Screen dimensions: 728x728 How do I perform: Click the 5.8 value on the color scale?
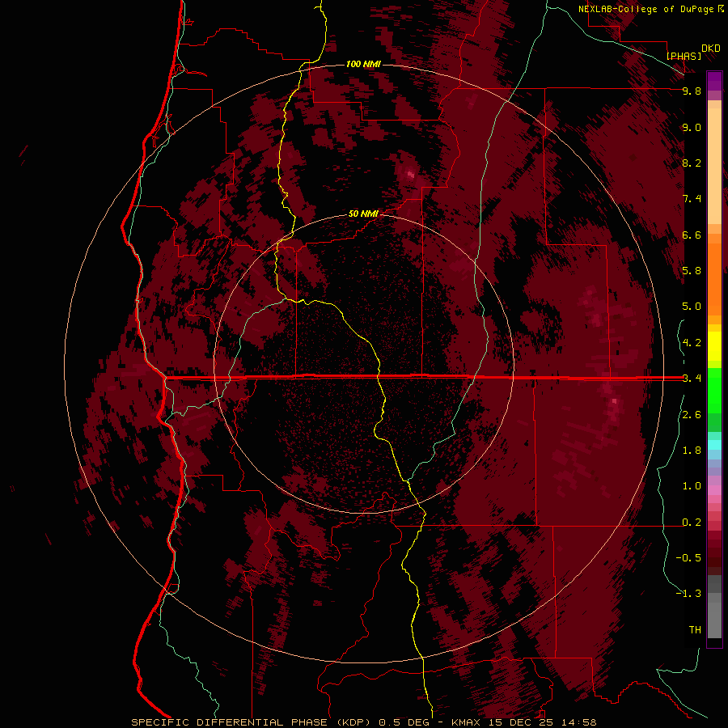tap(692, 270)
